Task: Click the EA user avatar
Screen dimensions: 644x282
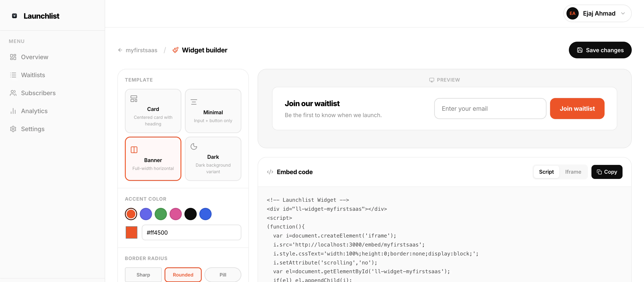Action: pyautogui.click(x=572, y=14)
